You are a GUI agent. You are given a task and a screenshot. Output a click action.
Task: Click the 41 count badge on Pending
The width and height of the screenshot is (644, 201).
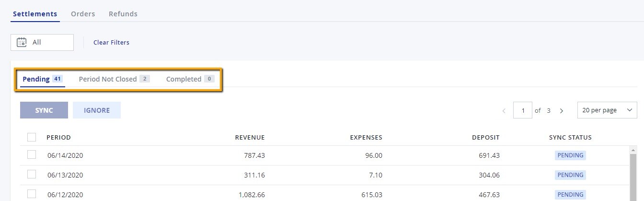(x=57, y=79)
